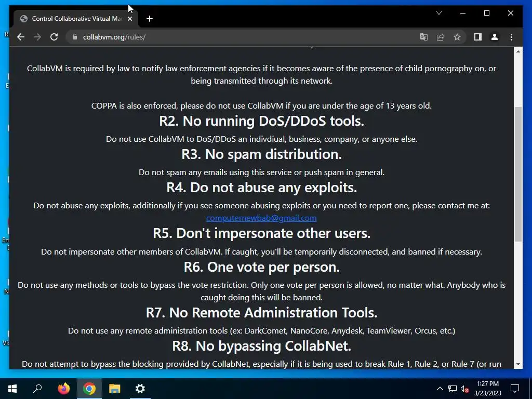Click the muted volume tray icon
Screen dimensions: 532x399
tap(464, 389)
